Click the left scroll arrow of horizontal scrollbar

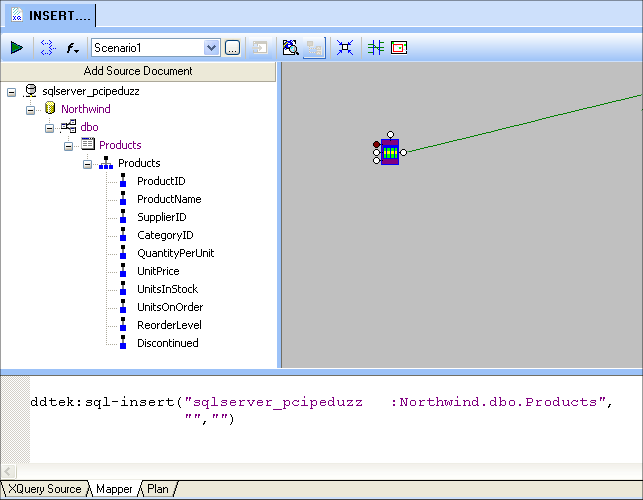tap(8, 471)
